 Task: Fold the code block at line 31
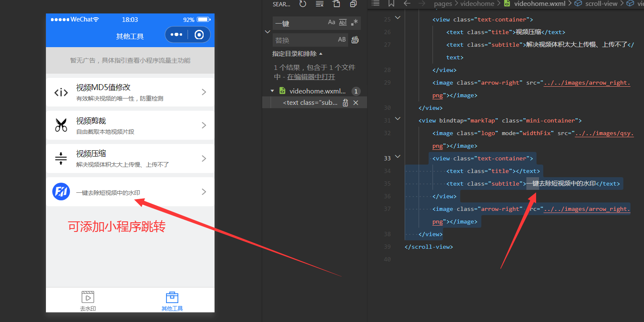pos(397,119)
